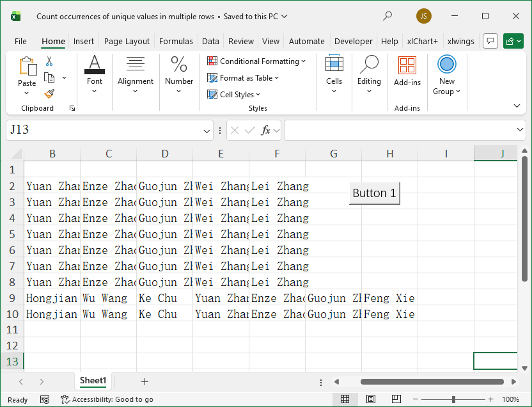Select cell B9 containing Hongjian
Viewport: 532px width, 407px height.
[x=52, y=298]
